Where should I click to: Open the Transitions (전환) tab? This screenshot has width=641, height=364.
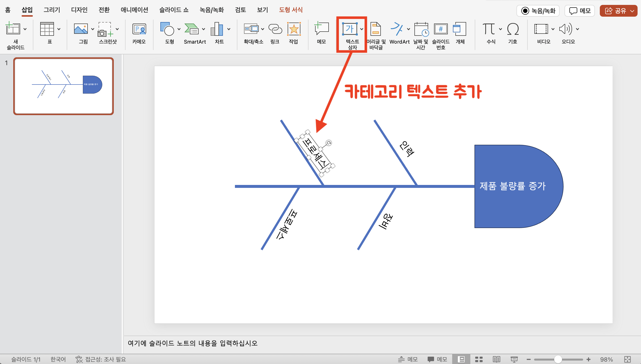(x=104, y=10)
